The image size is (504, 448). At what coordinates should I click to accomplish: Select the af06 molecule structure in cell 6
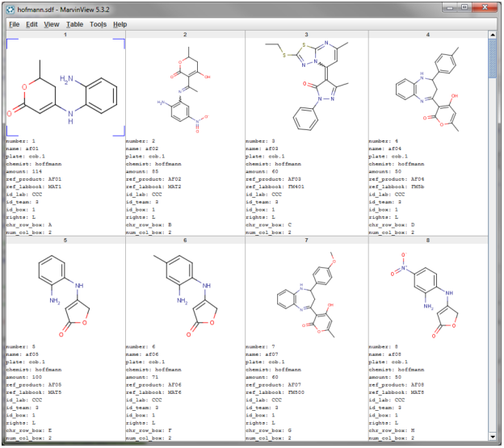185,294
